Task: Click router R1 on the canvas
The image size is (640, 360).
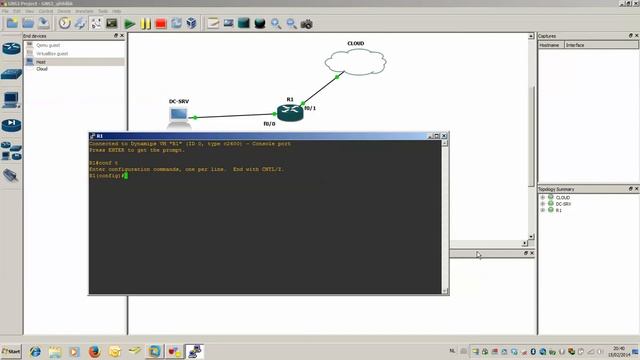Action: point(290,113)
